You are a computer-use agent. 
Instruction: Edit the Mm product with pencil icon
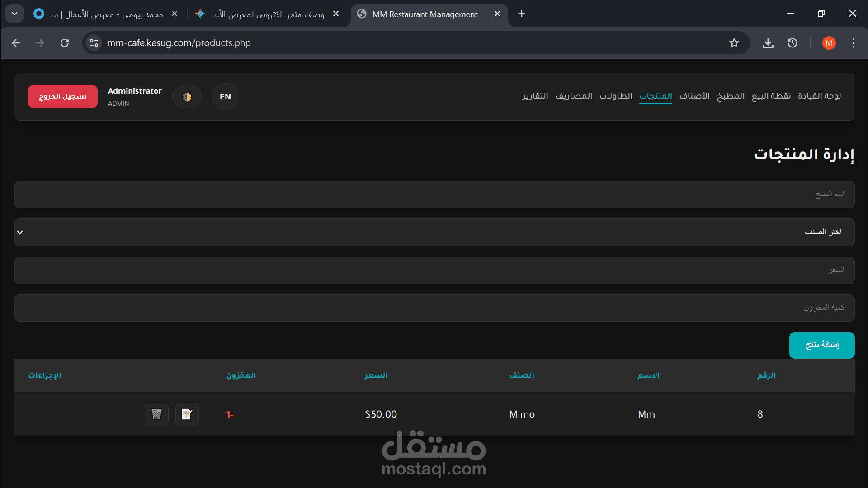pyautogui.click(x=187, y=414)
